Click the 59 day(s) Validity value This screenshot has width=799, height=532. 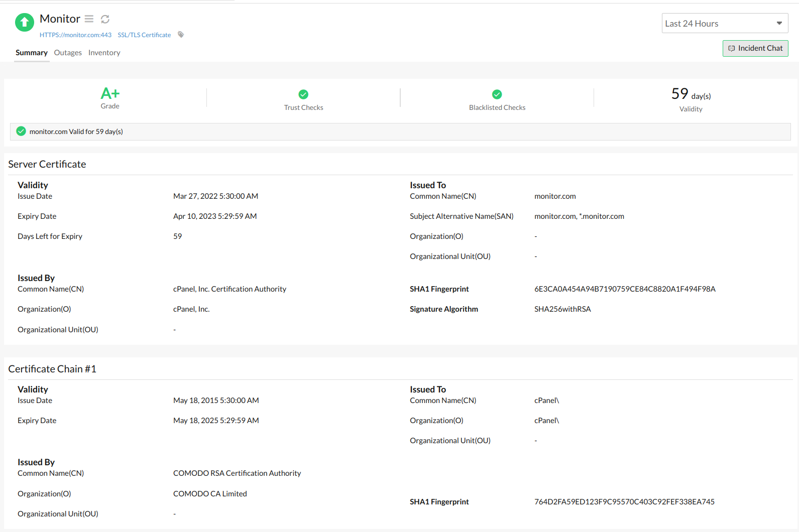691,94
